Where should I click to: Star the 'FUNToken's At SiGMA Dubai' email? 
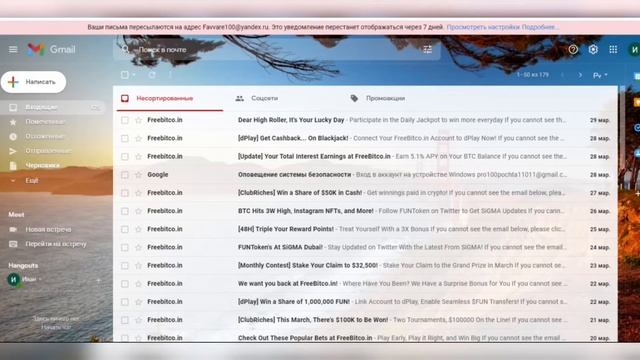[138, 247]
